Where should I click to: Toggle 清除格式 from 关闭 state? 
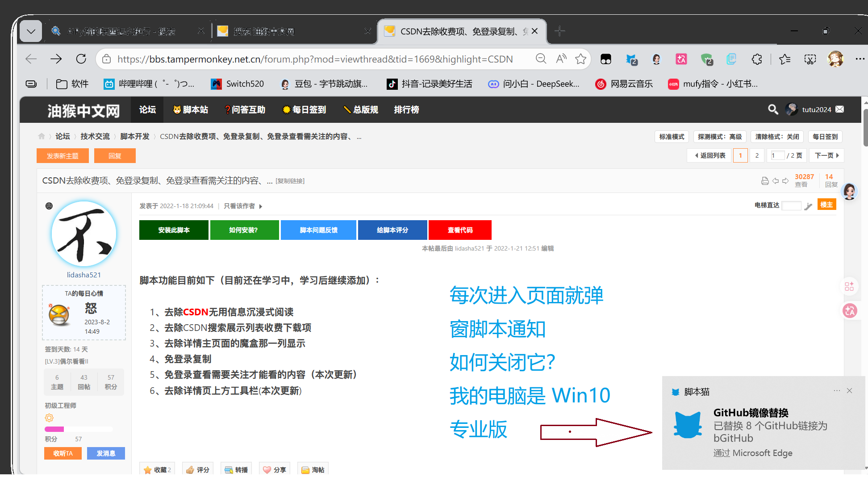[777, 137]
